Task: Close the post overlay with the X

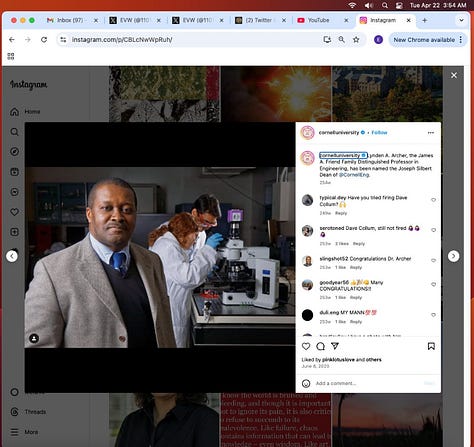Action: [x=454, y=75]
